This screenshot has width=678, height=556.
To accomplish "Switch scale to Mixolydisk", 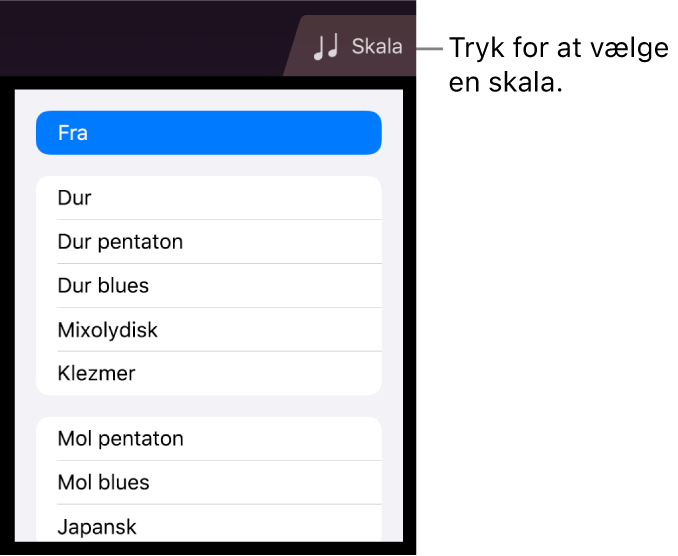I will click(208, 330).
